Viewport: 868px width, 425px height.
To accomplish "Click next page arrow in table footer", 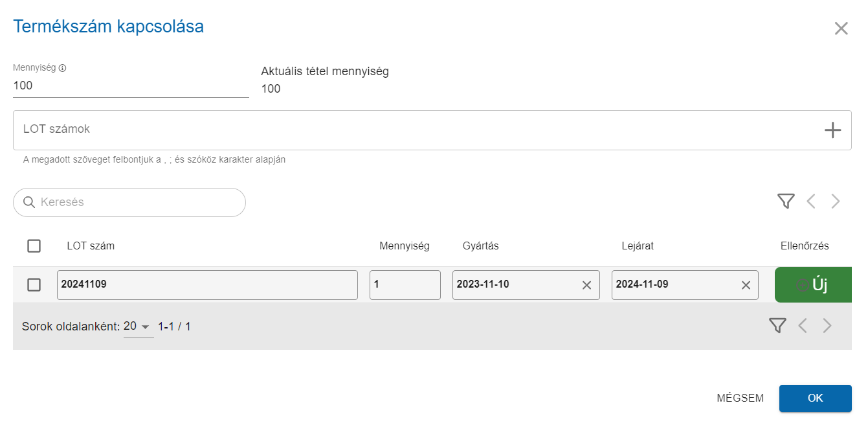I will pos(827,326).
